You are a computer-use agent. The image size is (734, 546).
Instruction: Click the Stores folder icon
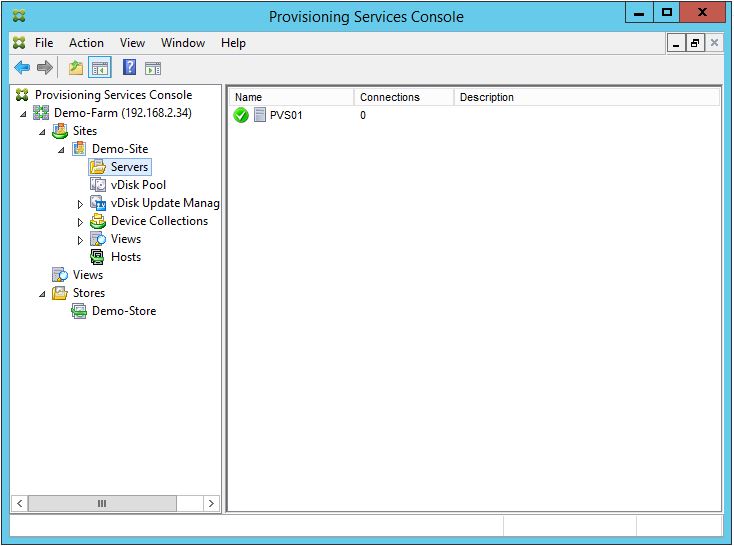(59, 293)
